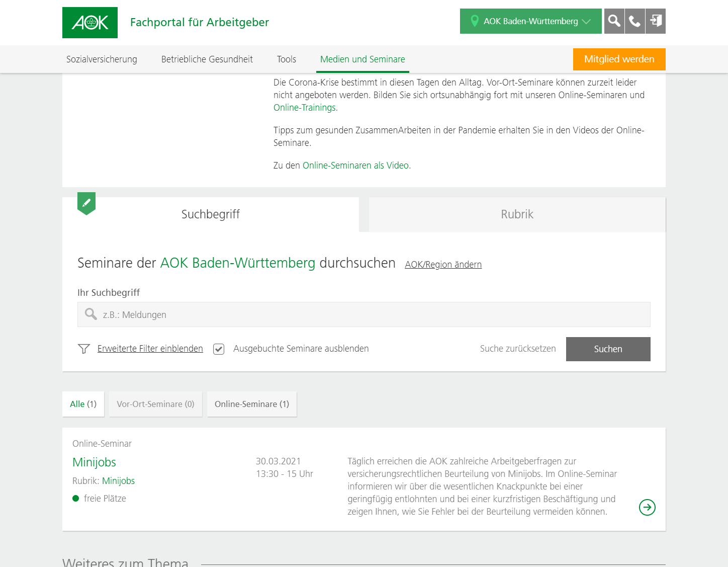
Task: Show extended filters via Erweiterte Filter einblenden
Action: pos(150,349)
